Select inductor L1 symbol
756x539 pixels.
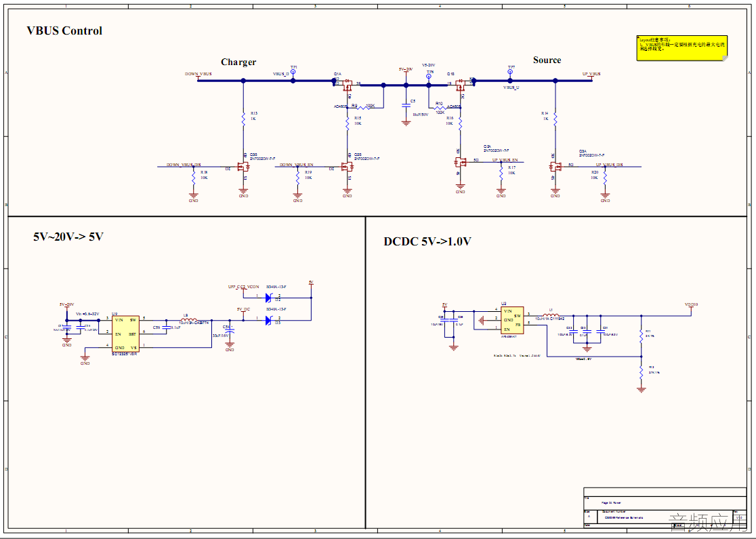[551, 314]
